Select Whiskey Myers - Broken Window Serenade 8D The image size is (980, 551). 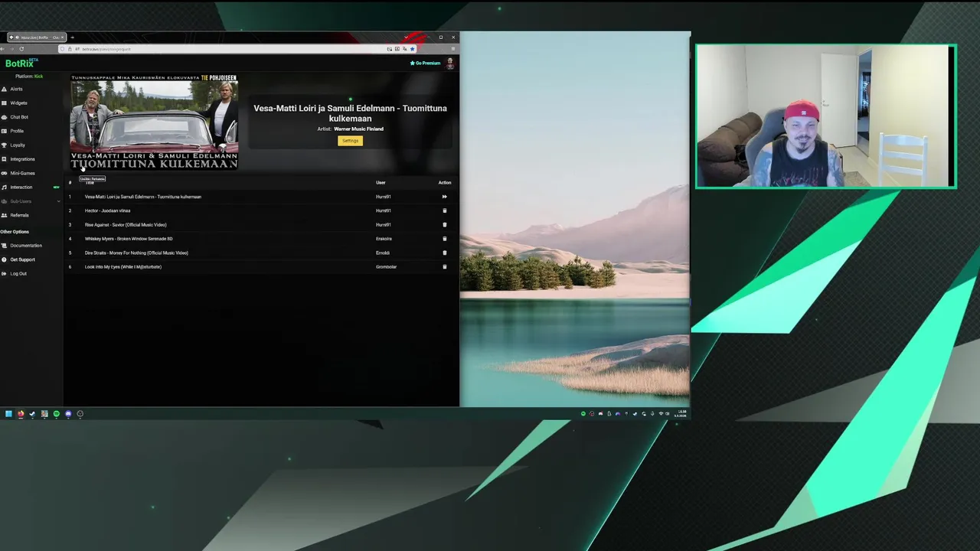(x=129, y=239)
